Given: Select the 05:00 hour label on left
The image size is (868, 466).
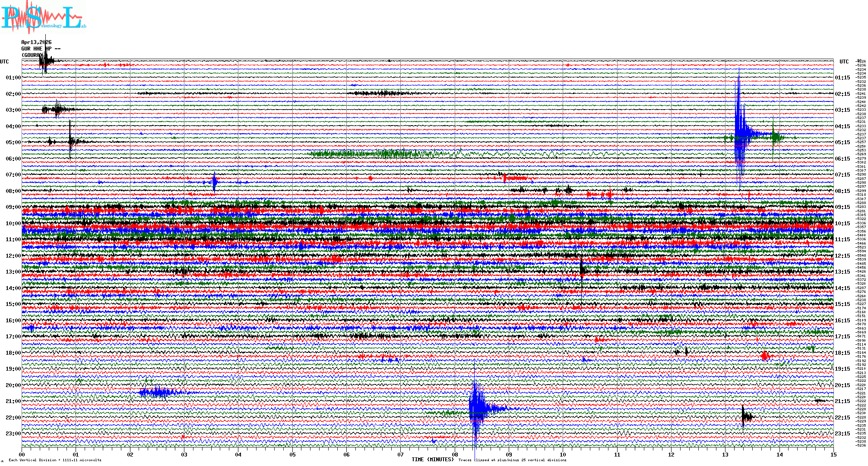Looking at the screenshot, I should (x=13, y=142).
